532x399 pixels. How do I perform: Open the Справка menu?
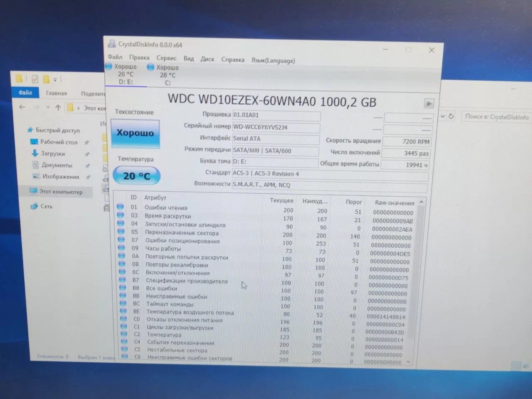click(x=233, y=59)
